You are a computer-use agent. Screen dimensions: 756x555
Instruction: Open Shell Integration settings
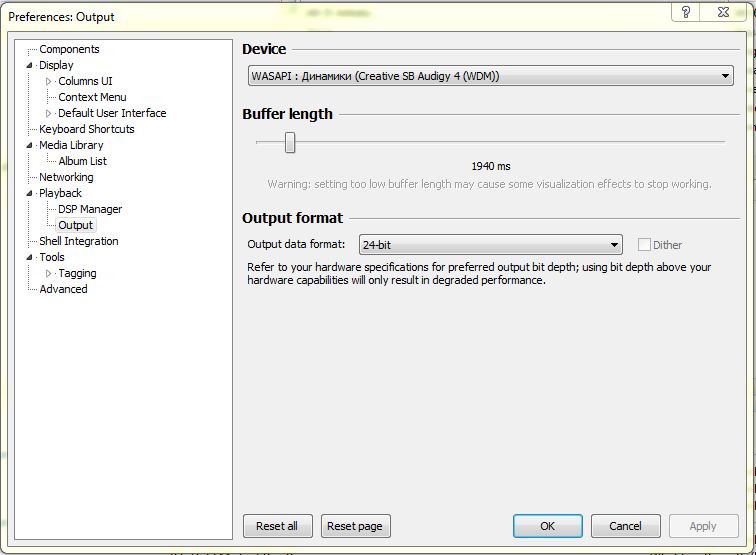pyautogui.click(x=79, y=241)
